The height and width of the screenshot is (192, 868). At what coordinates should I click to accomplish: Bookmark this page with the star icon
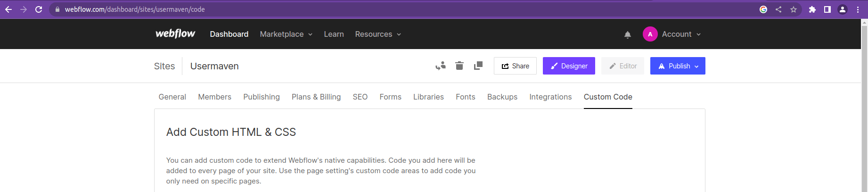[794, 9]
